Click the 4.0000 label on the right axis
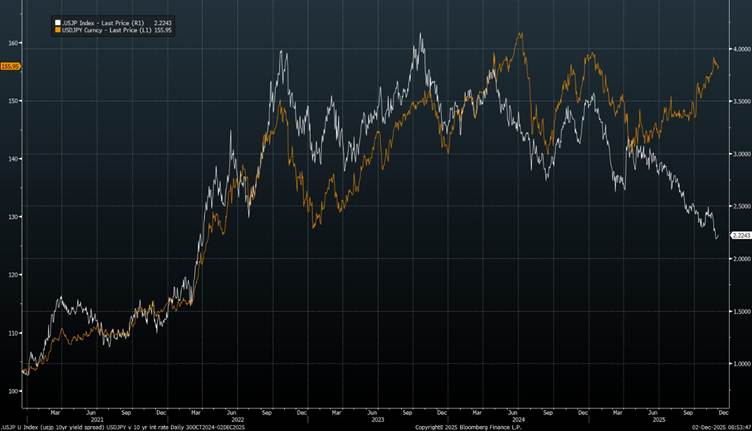 [741, 49]
